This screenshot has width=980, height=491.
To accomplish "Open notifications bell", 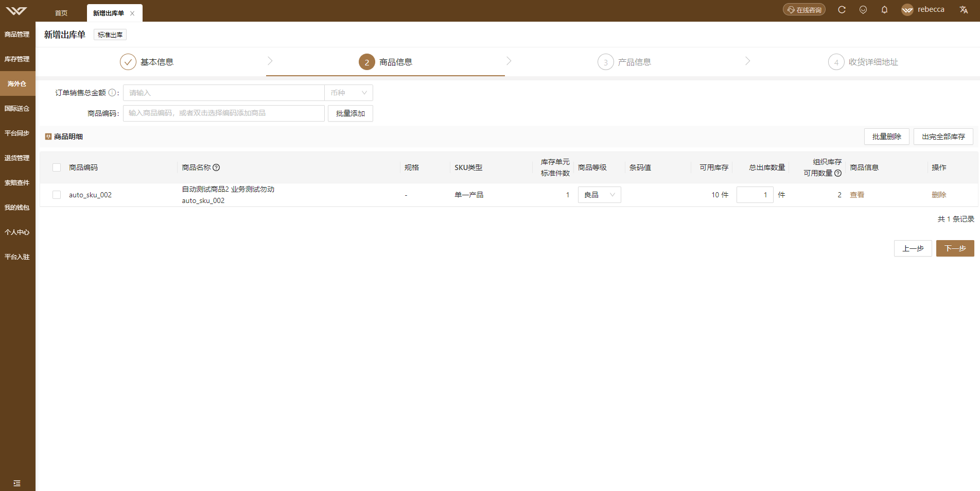I will click(884, 10).
